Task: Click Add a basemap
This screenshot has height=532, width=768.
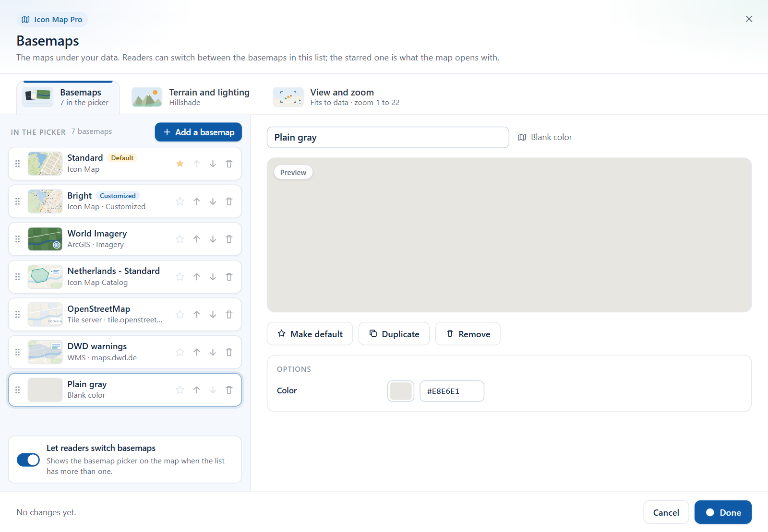Action: coord(198,132)
